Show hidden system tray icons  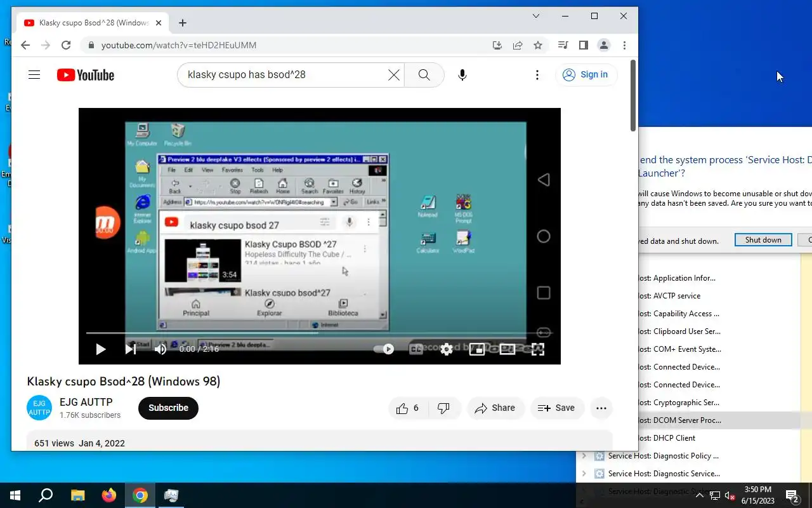(x=699, y=495)
